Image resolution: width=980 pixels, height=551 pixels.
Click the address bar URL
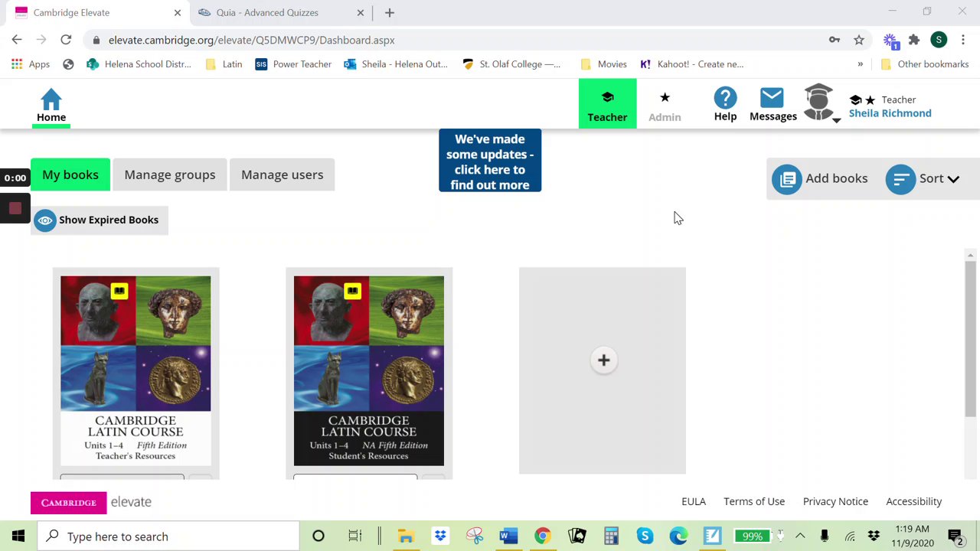click(x=252, y=40)
